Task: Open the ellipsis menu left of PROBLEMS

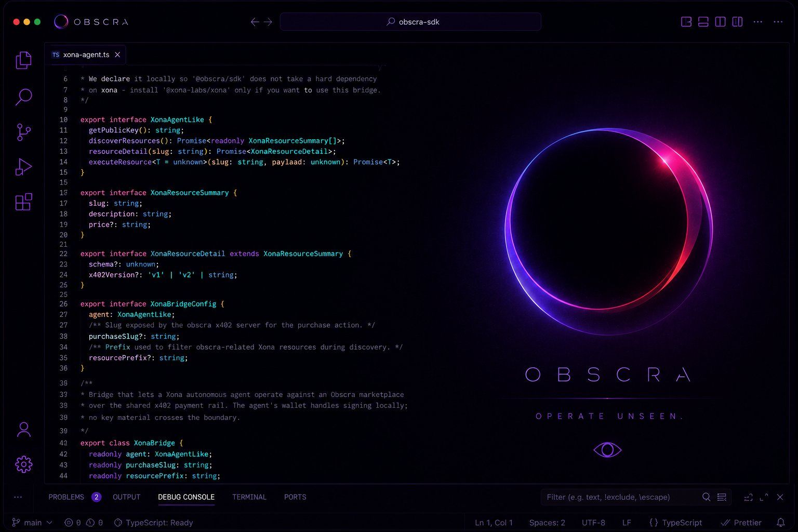Action: click(18, 497)
